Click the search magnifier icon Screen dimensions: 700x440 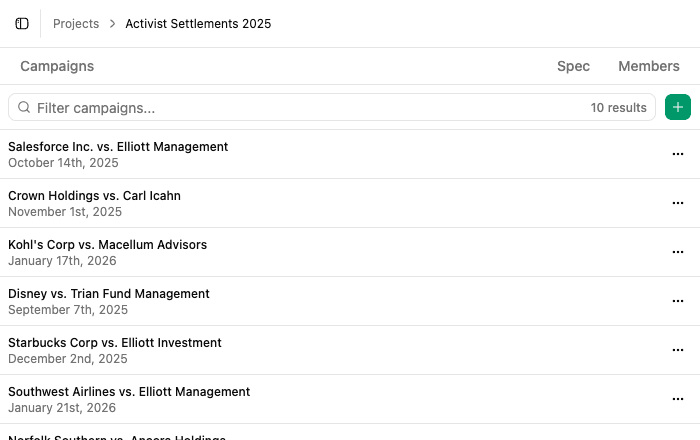coord(24,107)
